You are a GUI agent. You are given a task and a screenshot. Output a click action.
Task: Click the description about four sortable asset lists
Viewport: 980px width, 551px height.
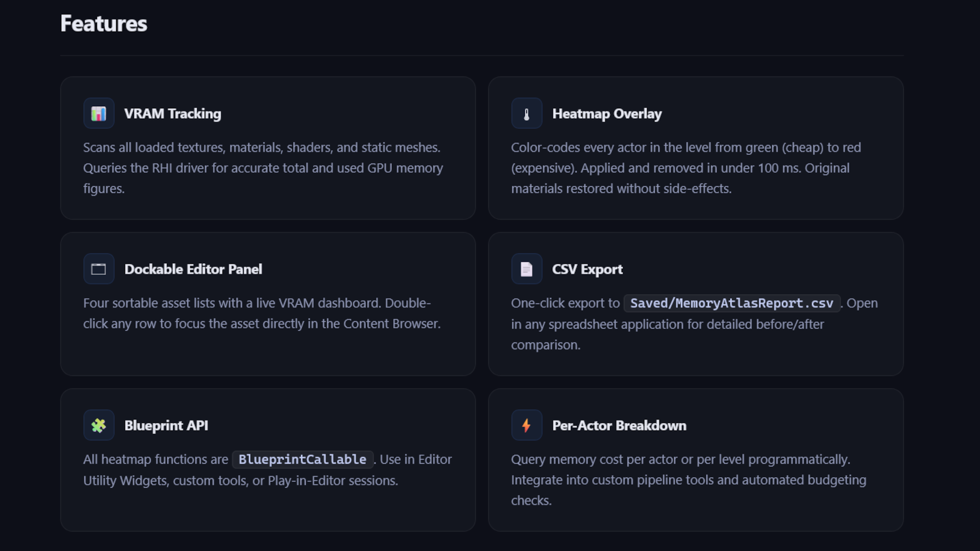262,313
